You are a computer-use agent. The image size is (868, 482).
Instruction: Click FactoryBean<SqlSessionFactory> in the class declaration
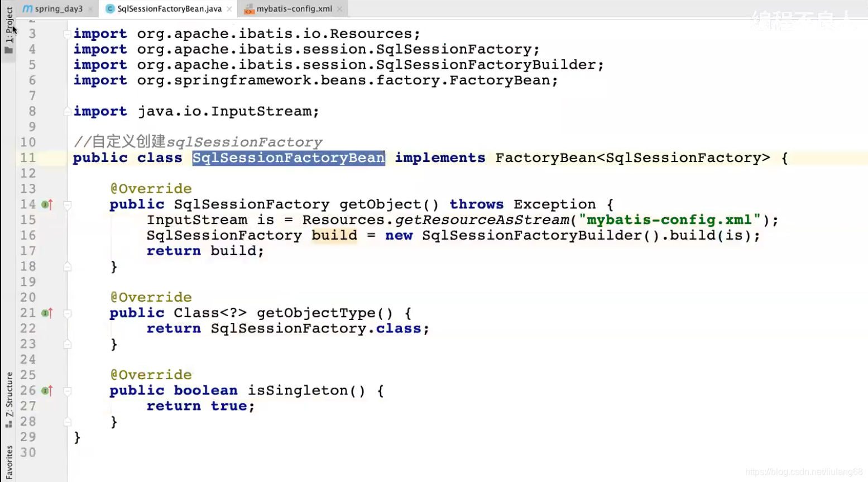pos(632,158)
